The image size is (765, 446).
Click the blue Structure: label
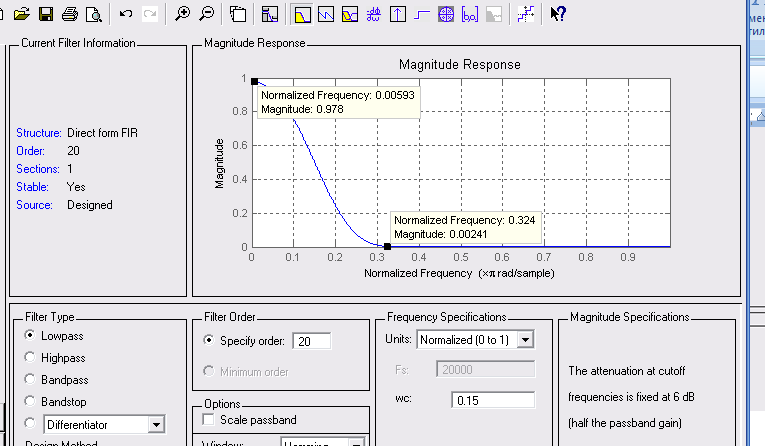tap(39, 133)
